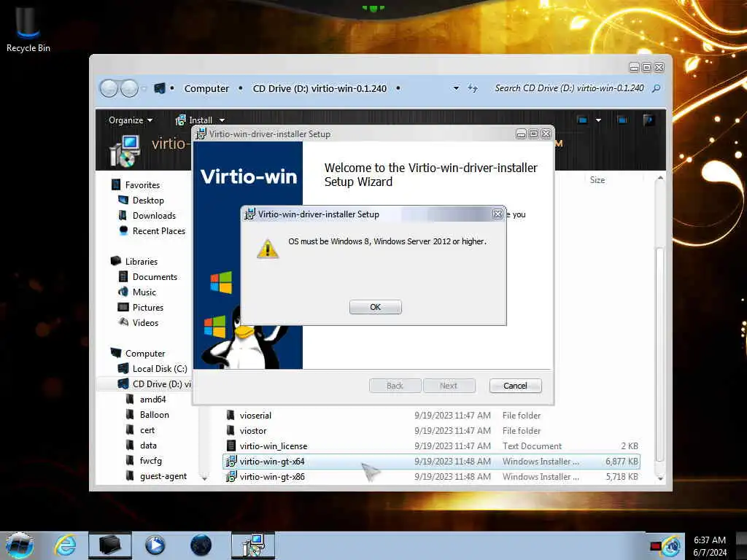Select Computer in the navigation pane
Screen dimensions: 747x560
(145, 354)
